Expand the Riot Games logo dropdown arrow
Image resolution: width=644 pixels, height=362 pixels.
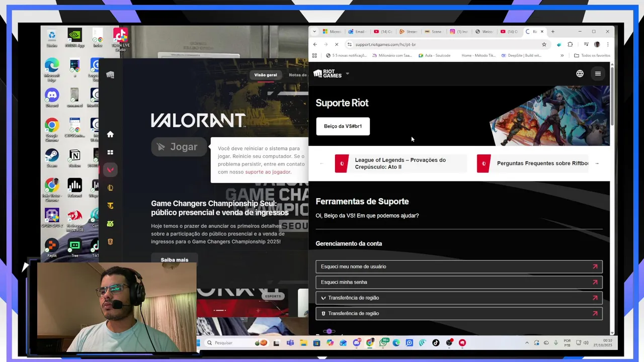click(x=347, y=73)
